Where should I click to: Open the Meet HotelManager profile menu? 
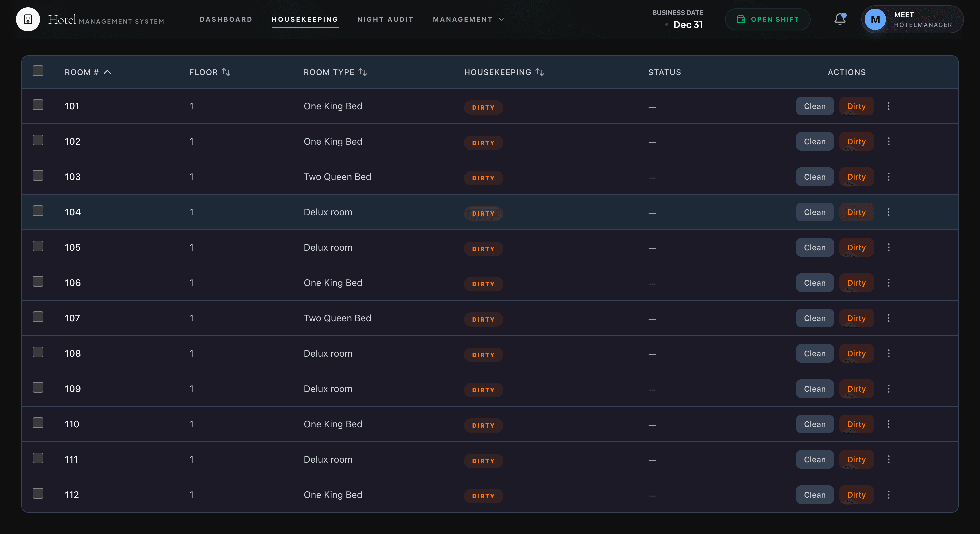[912, 19]
